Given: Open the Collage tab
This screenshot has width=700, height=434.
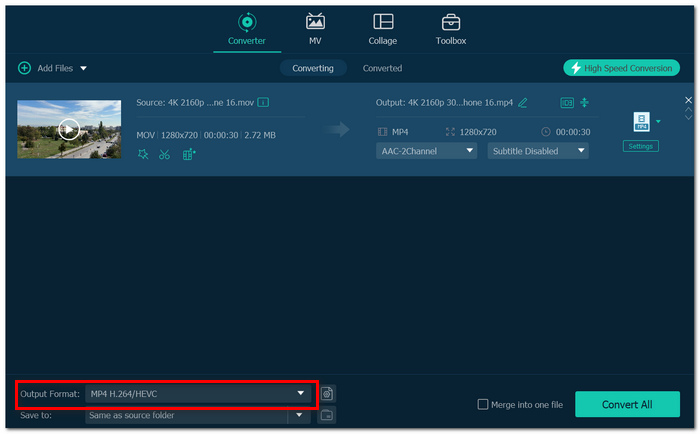Looking at the screenshot, I should [383, 29].
